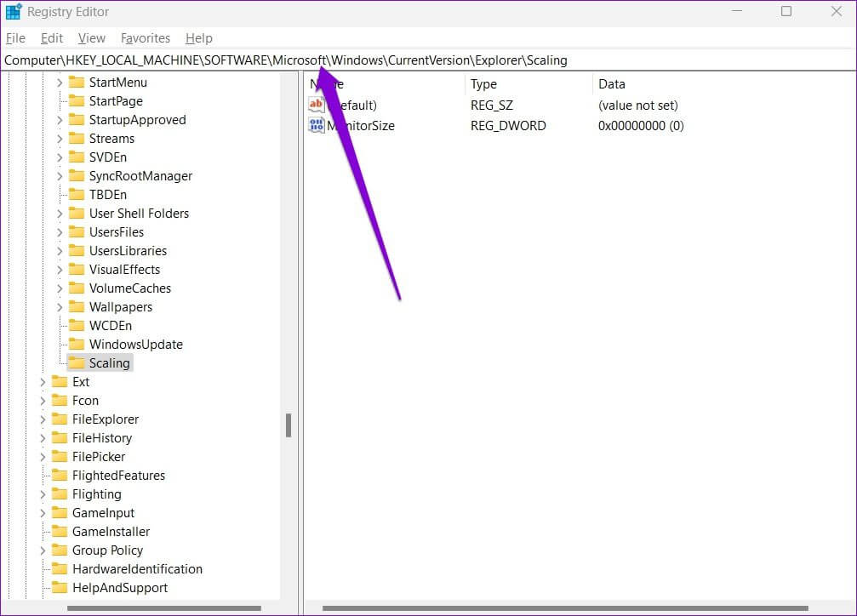
Task: Maximize the Registry Editor window
Action: (x=786, y=11)
